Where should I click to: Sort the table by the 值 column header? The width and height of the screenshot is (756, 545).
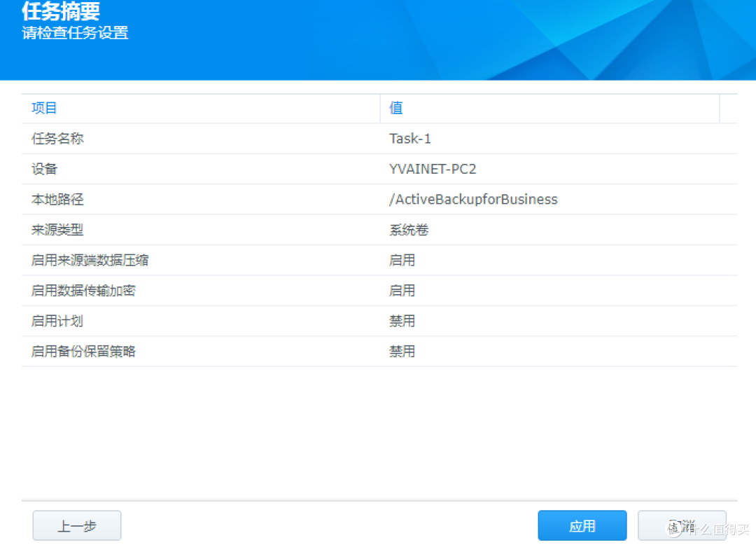395,108
